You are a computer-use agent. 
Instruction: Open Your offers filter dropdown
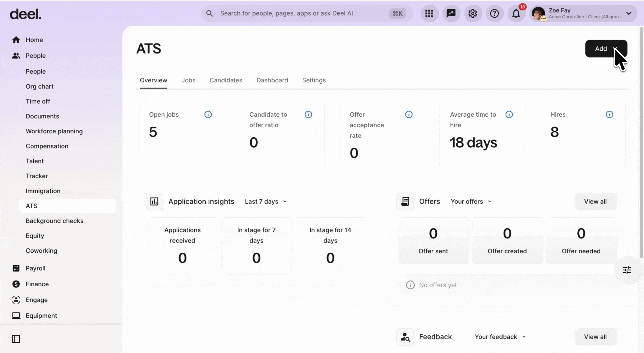471,201
